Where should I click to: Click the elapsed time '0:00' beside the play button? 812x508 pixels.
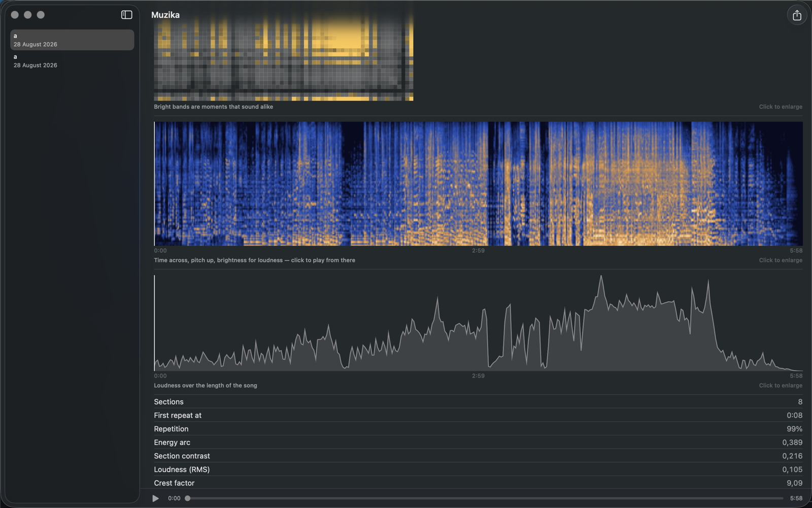174,498
